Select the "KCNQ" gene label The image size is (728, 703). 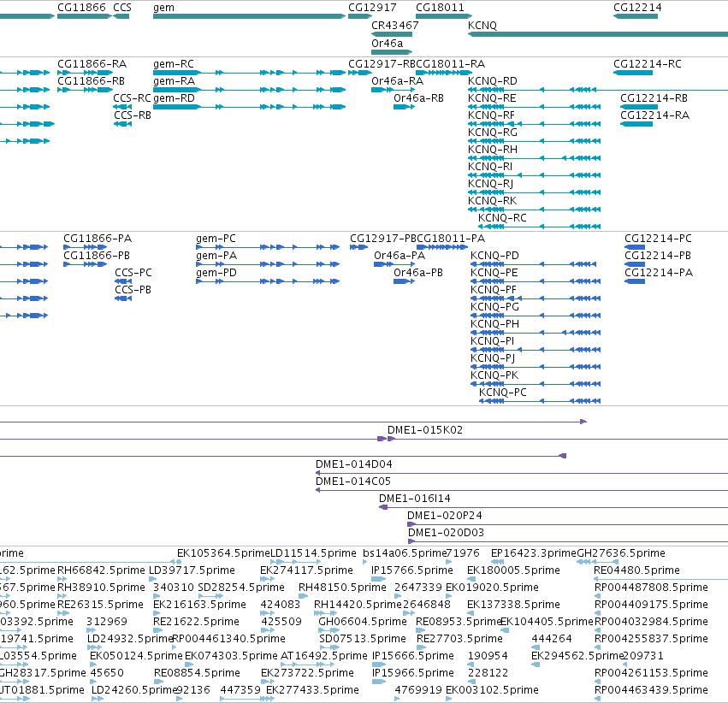point(482,25)
